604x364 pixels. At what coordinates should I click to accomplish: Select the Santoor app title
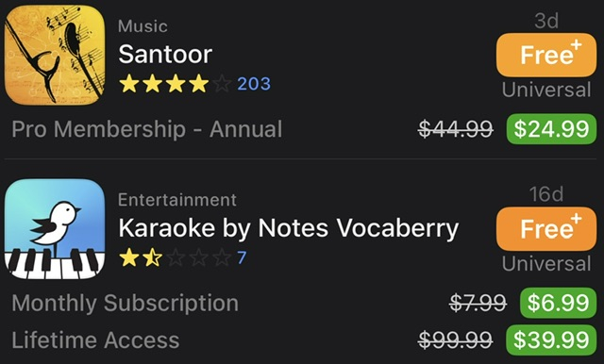pyautogui.click(x=165, y=55)
